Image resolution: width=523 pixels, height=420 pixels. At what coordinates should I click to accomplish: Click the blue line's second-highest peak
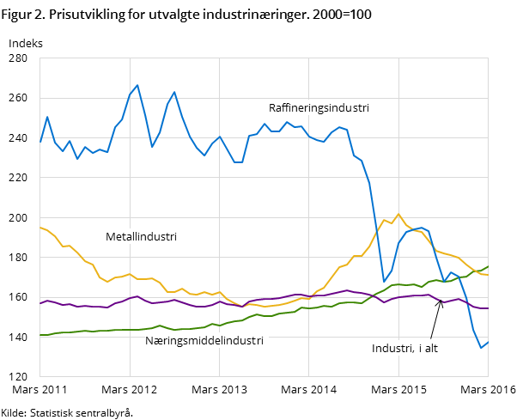click(174, 92)
